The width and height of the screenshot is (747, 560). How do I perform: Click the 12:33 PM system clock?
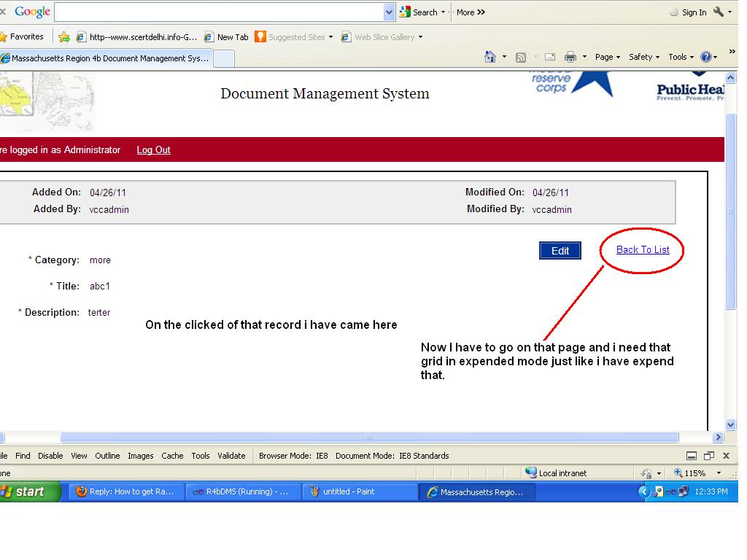[711, 491]
